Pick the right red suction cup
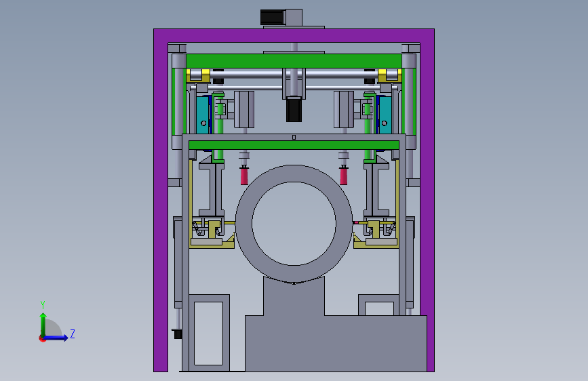588x381 pixels. (343, 176)
